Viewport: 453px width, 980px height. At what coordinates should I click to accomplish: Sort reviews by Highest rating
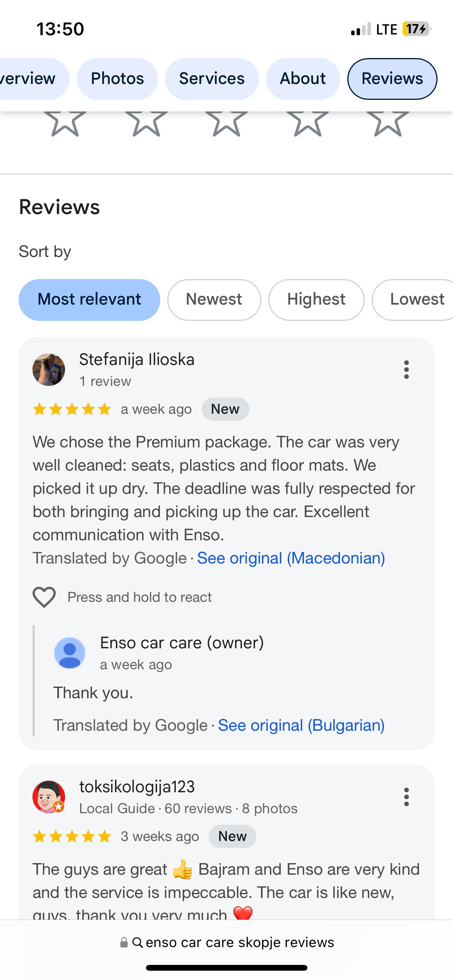tap(316, 300)
